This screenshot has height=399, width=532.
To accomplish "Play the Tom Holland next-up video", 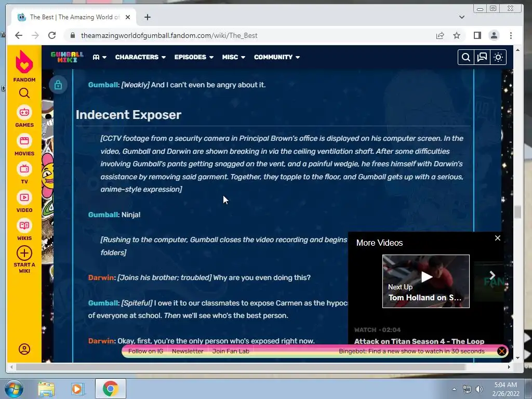I will point(426,281).
